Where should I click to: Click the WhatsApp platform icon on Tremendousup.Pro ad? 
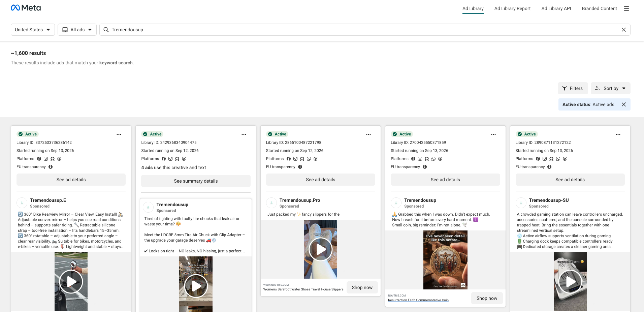coord(309,159)
